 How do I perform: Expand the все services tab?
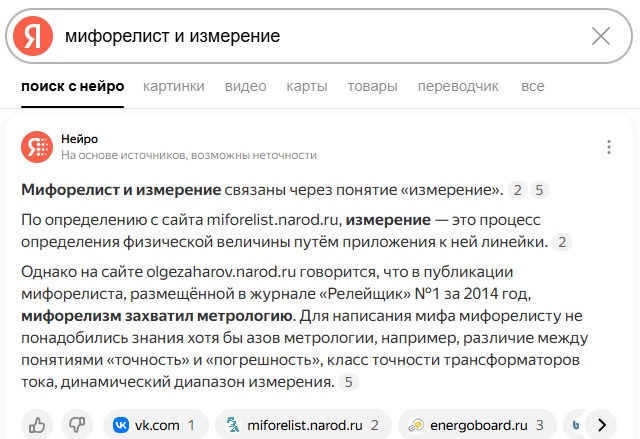tap(533, 86)
